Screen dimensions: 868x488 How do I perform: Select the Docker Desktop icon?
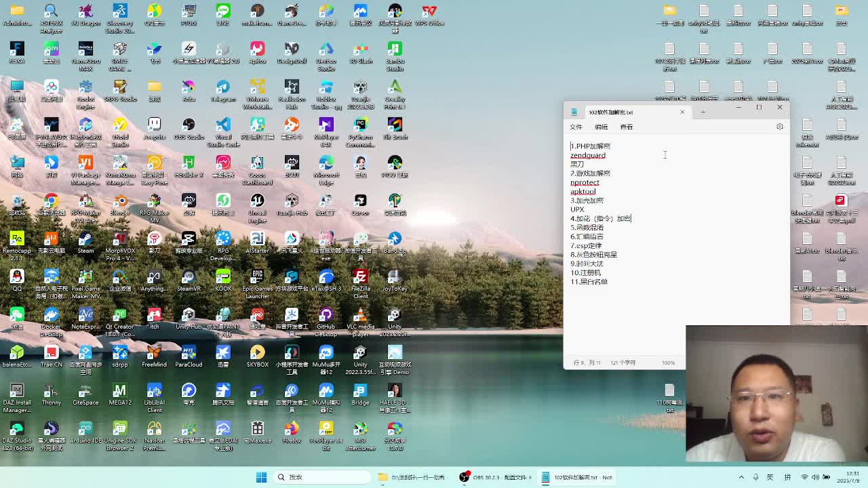pyautogui.click(x=51, y=322)
